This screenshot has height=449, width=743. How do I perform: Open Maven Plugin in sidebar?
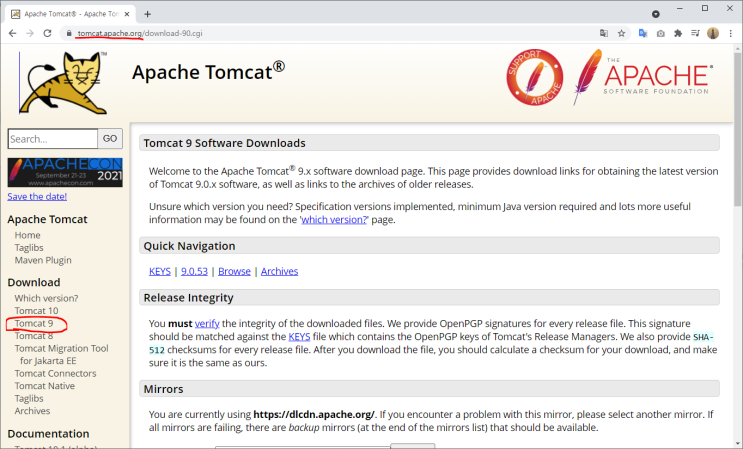click(43, 260)
